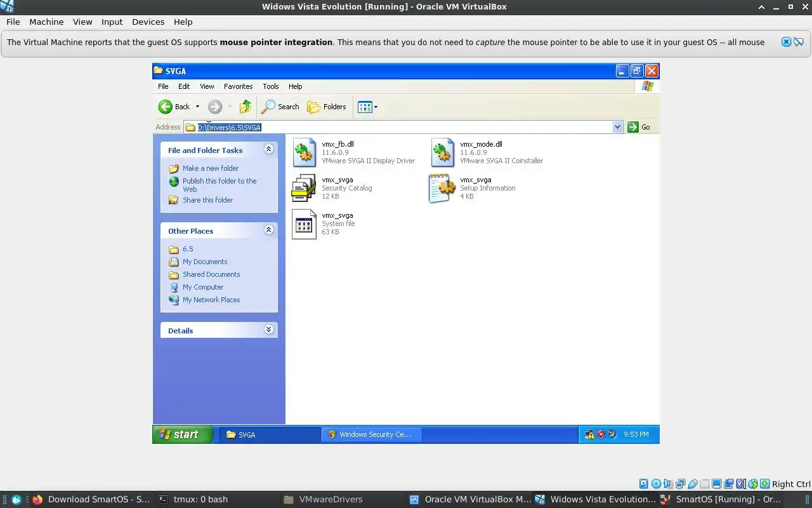Expand the Details panel
Image resolution: width=812 pixels, height=508 pixels.
coord(268,330)
